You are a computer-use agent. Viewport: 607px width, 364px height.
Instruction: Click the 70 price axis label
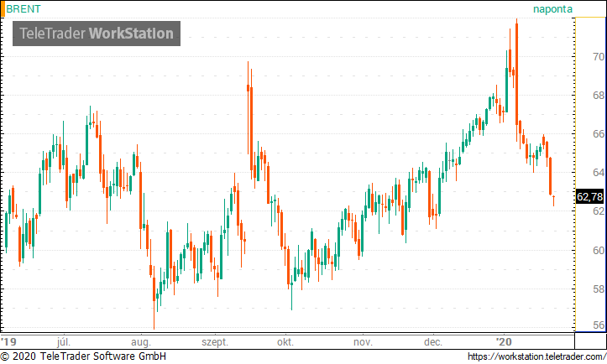tap(598, 57)
